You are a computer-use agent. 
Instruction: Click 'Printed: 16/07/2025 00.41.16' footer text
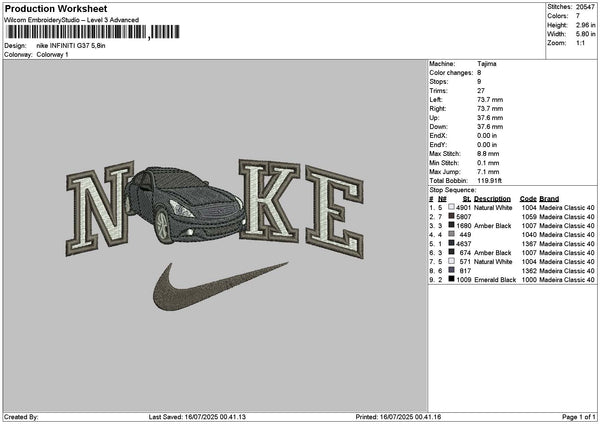pyautogui.click(x=398, y=417)
